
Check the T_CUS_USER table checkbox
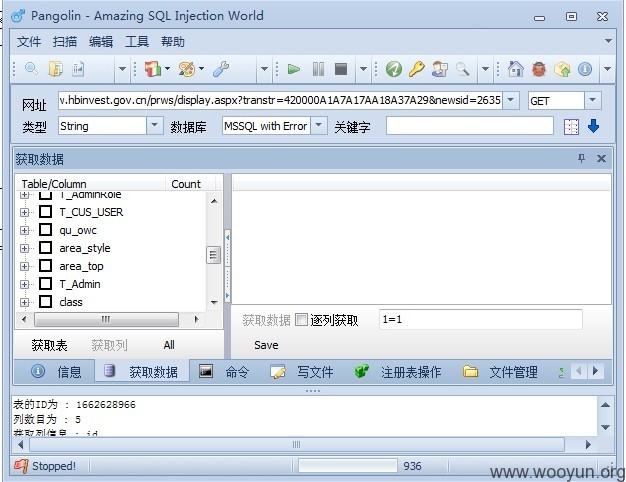pyautogui.click(x=46, y=212)
